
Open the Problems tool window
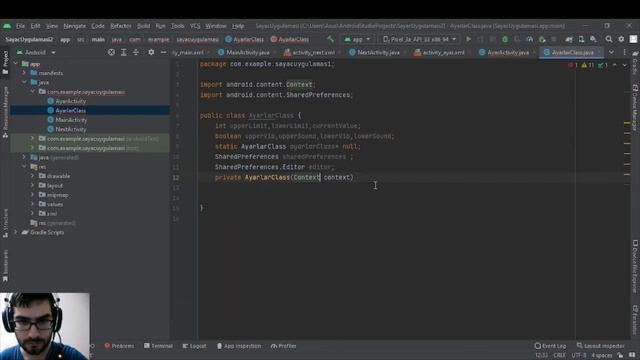tap(119, 346)
